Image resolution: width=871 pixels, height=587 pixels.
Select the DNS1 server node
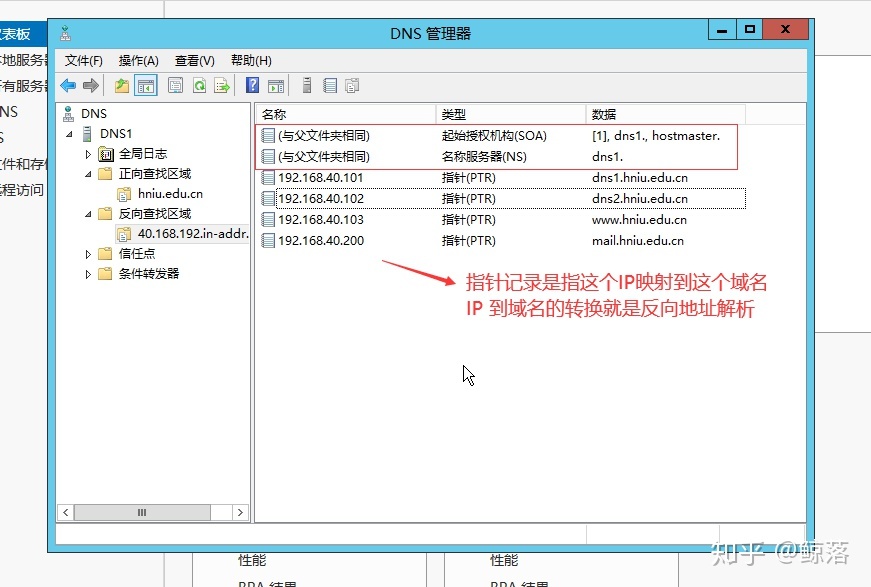point(116,133)
